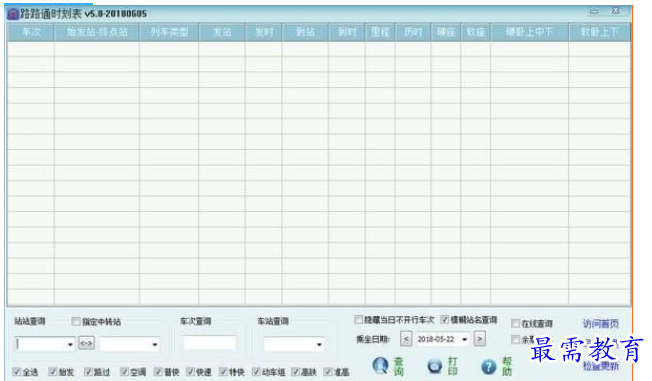The width and height of the screenshot is (652, 381).
Task: Toggle the 指定中转站 checkbox
Action: pos(76,321)
